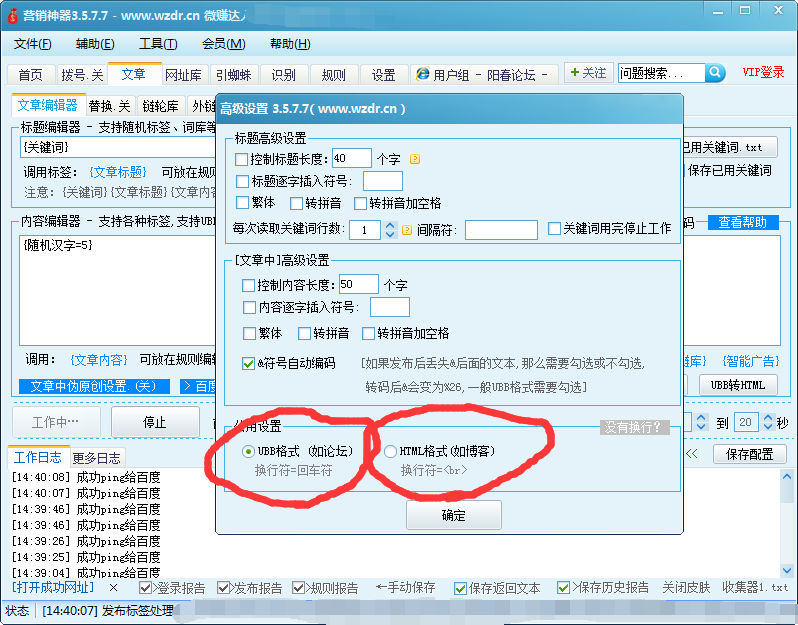
Task: Uncheck the & symbol auto-encoding option
Action: 248,363
